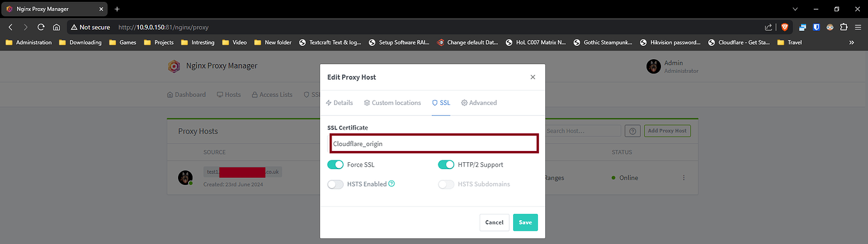Screen dimensions: 868x244
Task: Click the Created: 23rd June 2024 text
Action: tap(233, 184)
